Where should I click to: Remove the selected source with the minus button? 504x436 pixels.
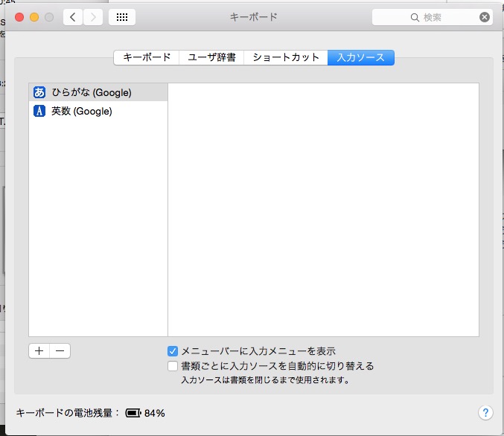click(60, 351)
